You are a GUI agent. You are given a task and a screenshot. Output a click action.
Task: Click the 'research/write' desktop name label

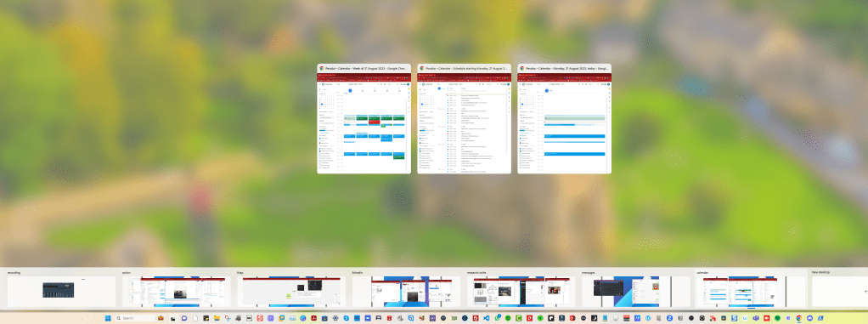pos(476,272)
